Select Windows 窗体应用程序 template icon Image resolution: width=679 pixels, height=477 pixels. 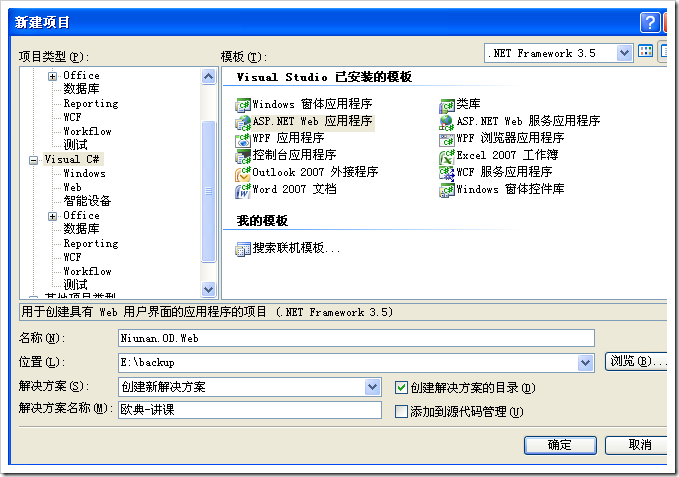242,105
